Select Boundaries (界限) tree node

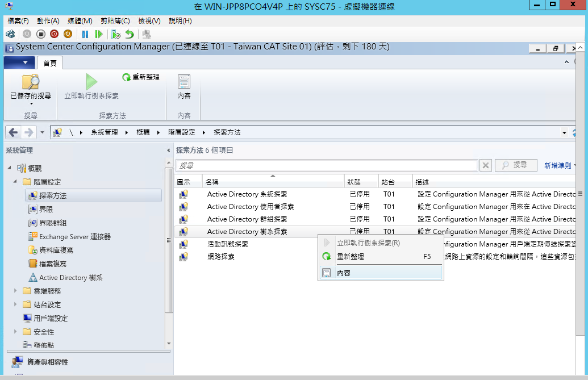click(x=41, y=209)
